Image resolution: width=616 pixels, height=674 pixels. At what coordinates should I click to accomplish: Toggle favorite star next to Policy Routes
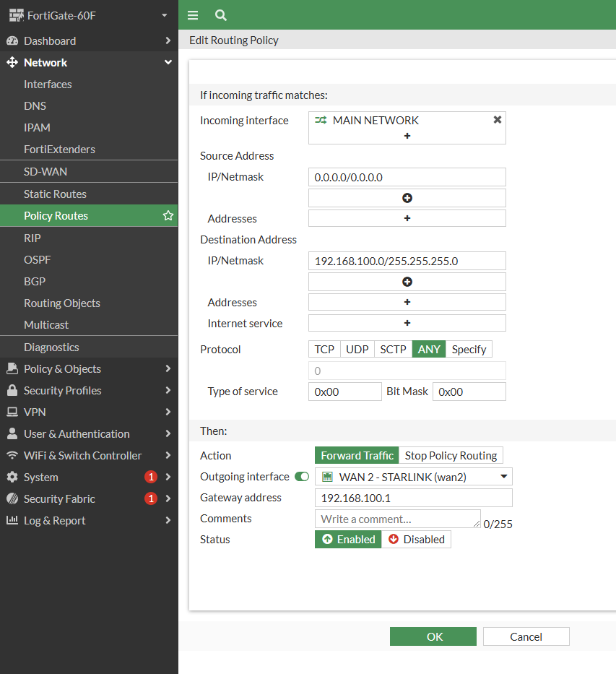point(168,216)
